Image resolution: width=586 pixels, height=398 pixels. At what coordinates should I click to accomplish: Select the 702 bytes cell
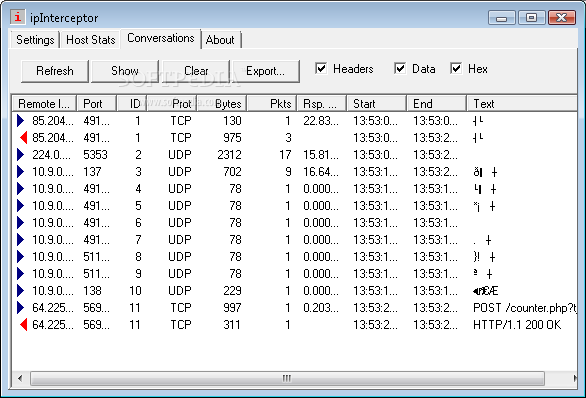pyautogui.click(x=232, y=172)
